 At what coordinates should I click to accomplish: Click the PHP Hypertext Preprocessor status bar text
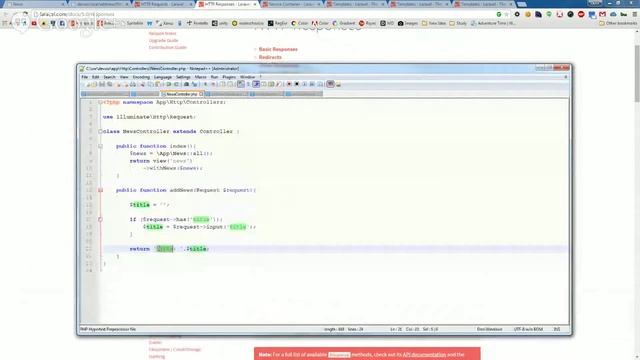[108, 329]
